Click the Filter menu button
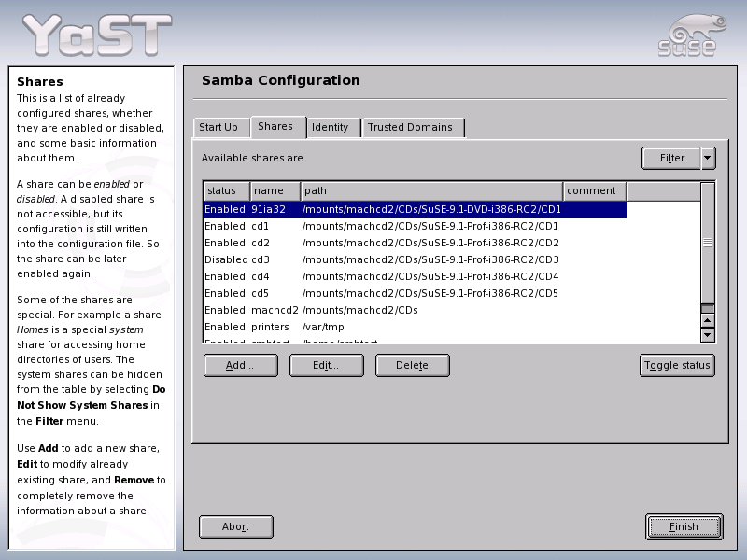The height and width of the screenshot is (560, 747). (671, 158)
